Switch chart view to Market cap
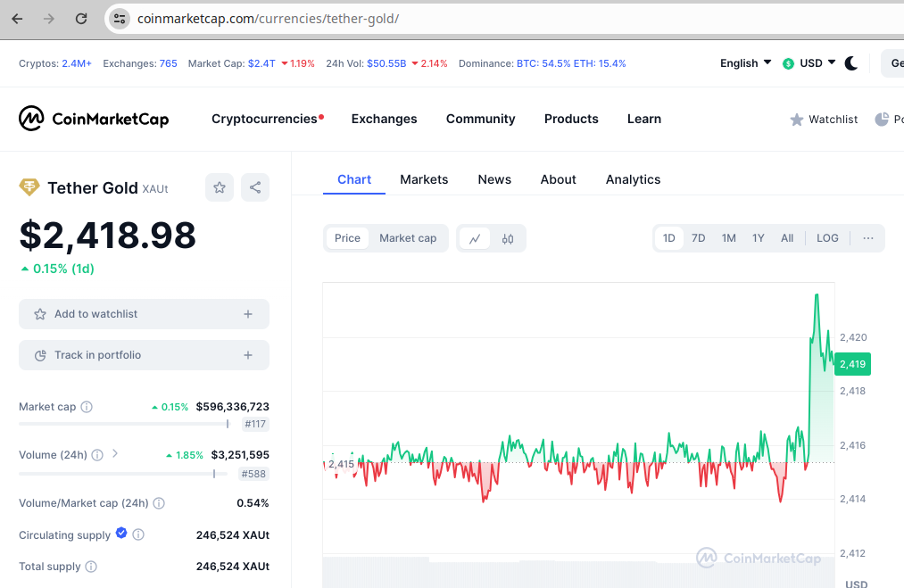The image size is (904, 588). 408,238
